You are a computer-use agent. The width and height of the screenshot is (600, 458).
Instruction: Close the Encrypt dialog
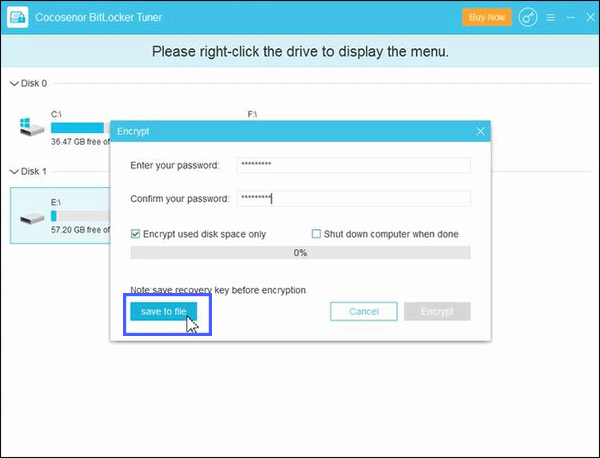480,132
